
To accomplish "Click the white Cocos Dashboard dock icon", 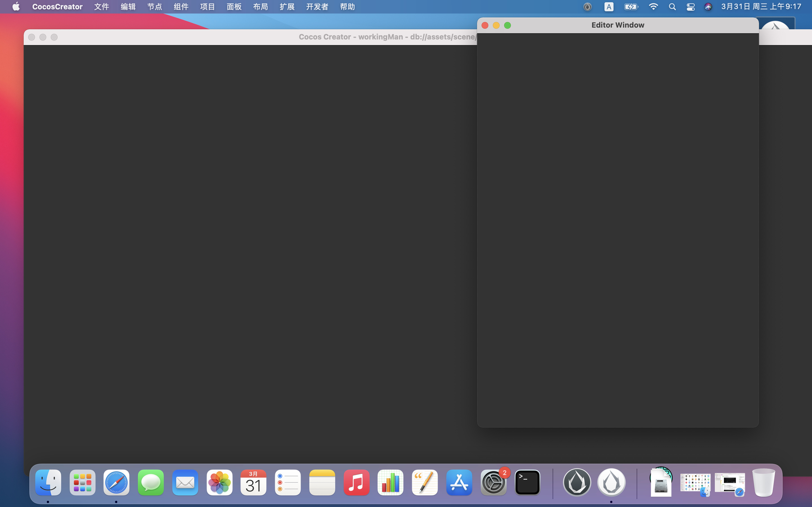I will point(611,482).
